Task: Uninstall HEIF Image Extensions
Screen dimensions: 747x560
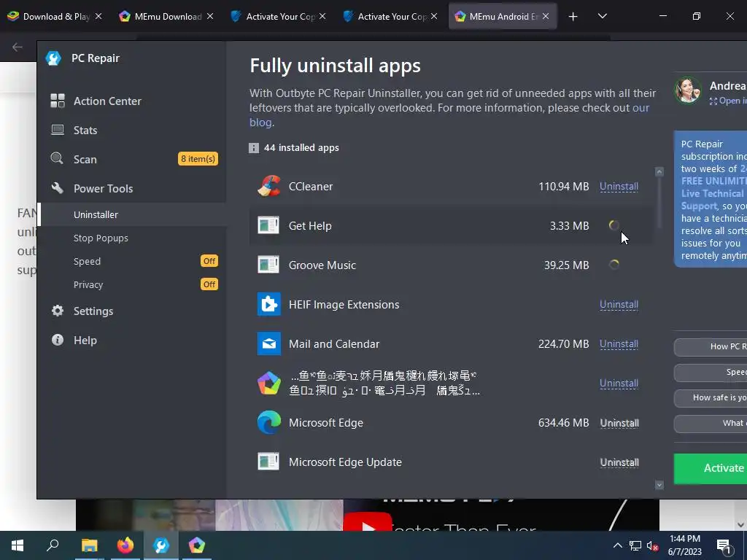Action: point(619,304)
